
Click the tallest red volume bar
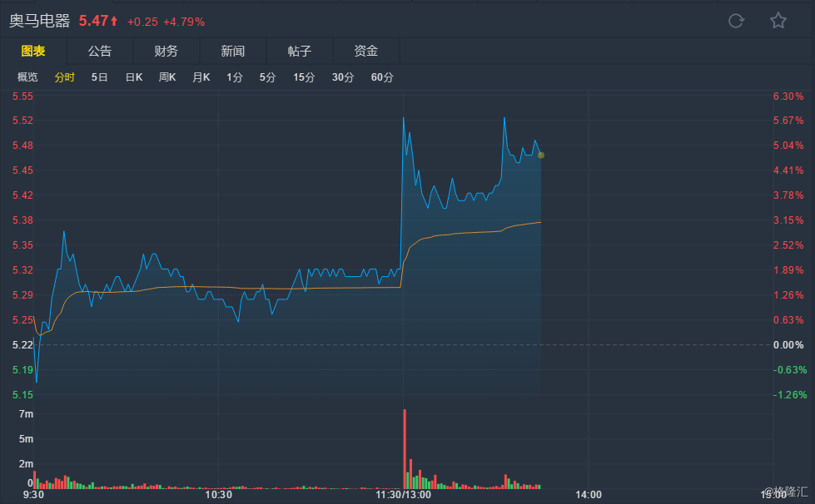[405, 449]
